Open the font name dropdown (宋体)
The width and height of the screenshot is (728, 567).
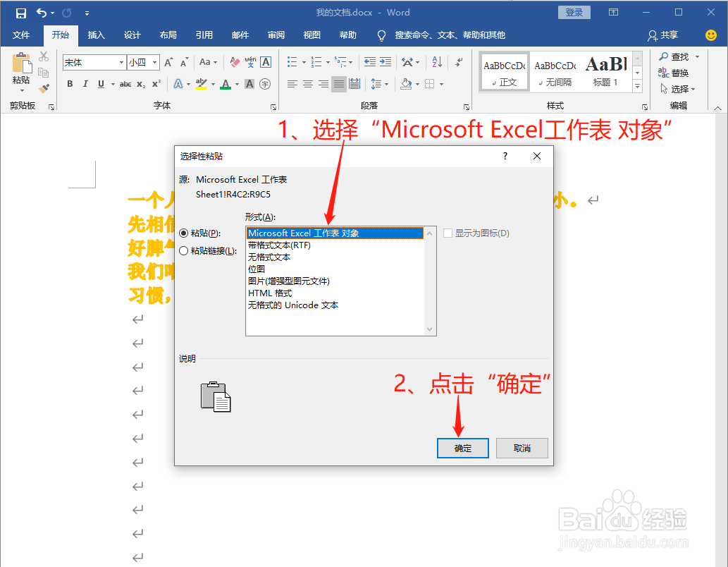(x=121, y=62)
